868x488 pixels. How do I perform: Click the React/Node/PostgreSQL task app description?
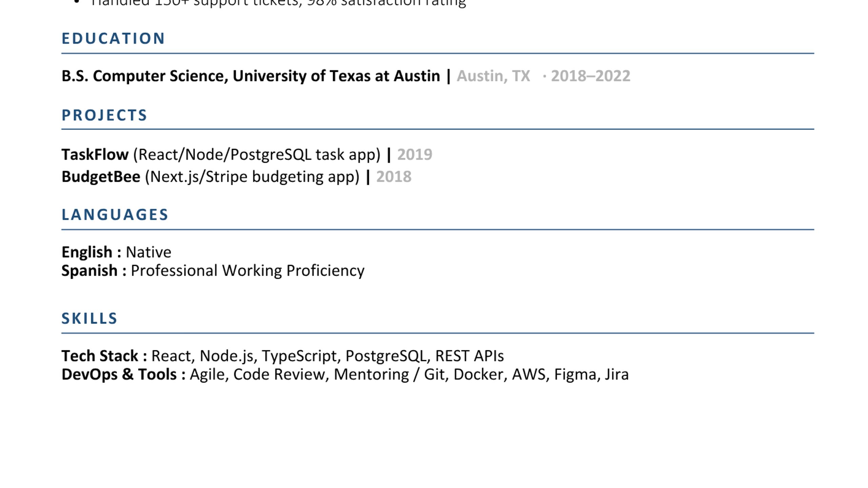tap(257, 155)
